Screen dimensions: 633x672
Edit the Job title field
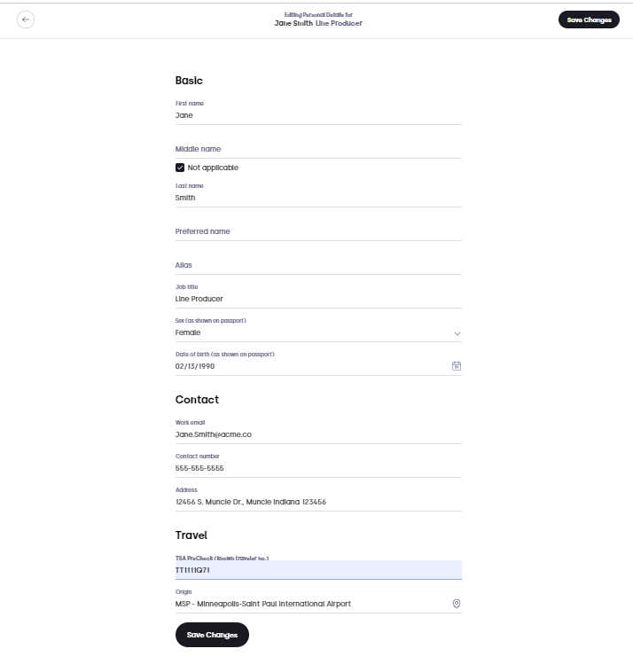coord(318,296)
